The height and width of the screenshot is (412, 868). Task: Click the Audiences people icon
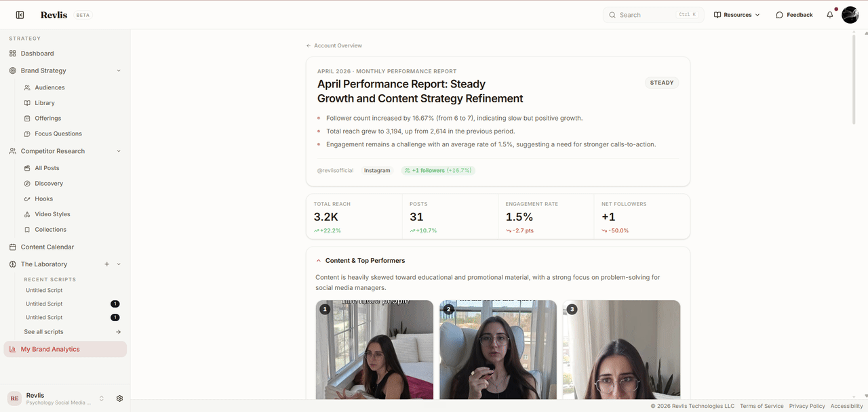[x=27, y=87]
